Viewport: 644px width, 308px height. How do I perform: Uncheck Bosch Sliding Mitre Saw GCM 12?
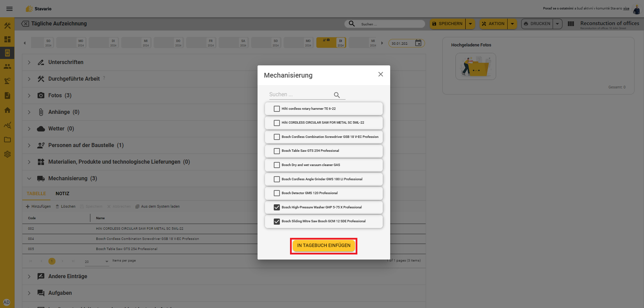tap(277, 221)
